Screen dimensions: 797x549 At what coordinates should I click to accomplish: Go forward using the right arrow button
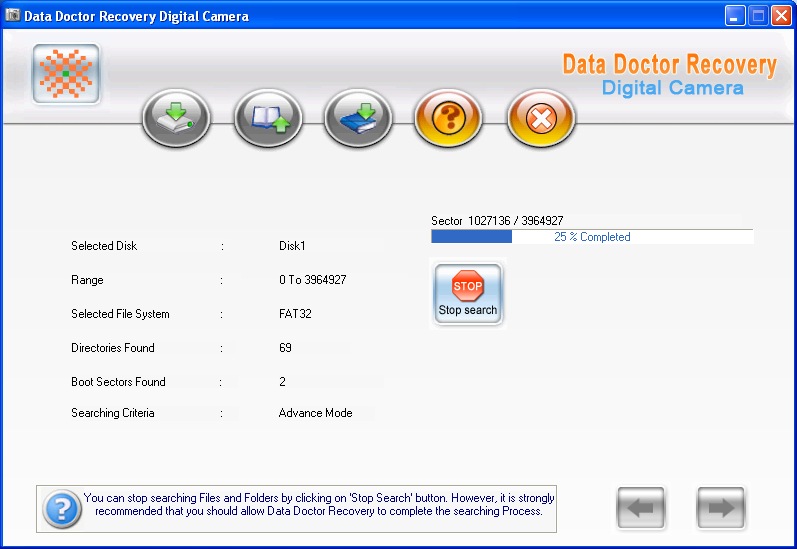pyautogui.click(x=721, y=507)
